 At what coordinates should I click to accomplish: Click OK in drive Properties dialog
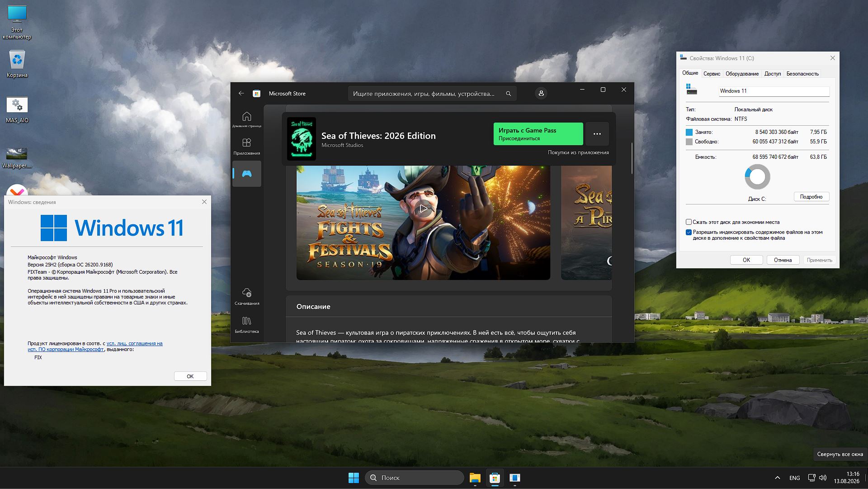coord(746,260)
